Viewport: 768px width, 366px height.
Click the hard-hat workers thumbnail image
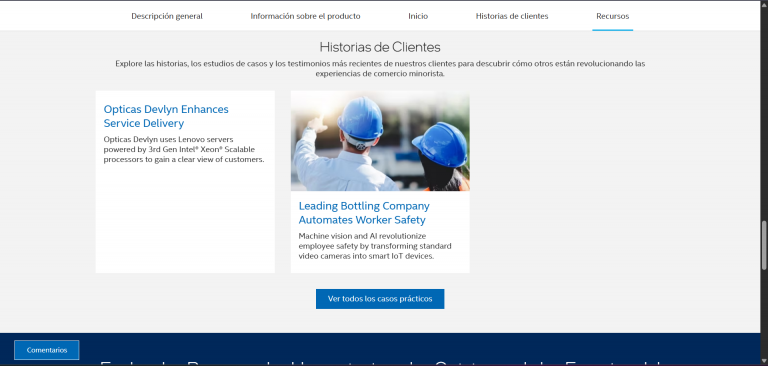[380, 141]
